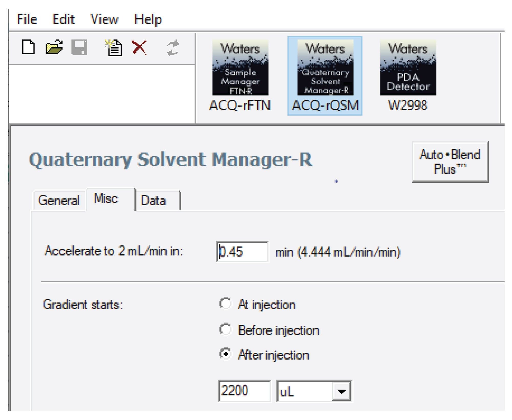512x420 pixels.
Task: Open the View menu
Action: pos(104,19)
